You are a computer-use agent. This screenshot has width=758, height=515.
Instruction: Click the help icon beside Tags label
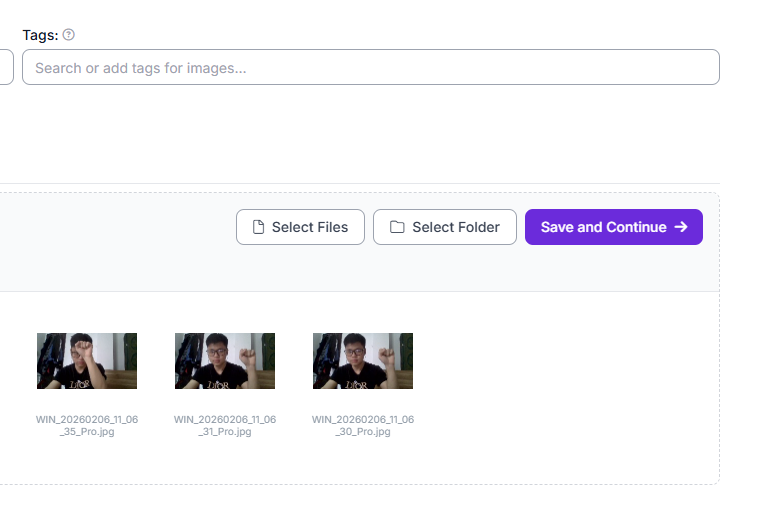coord(69,35)
